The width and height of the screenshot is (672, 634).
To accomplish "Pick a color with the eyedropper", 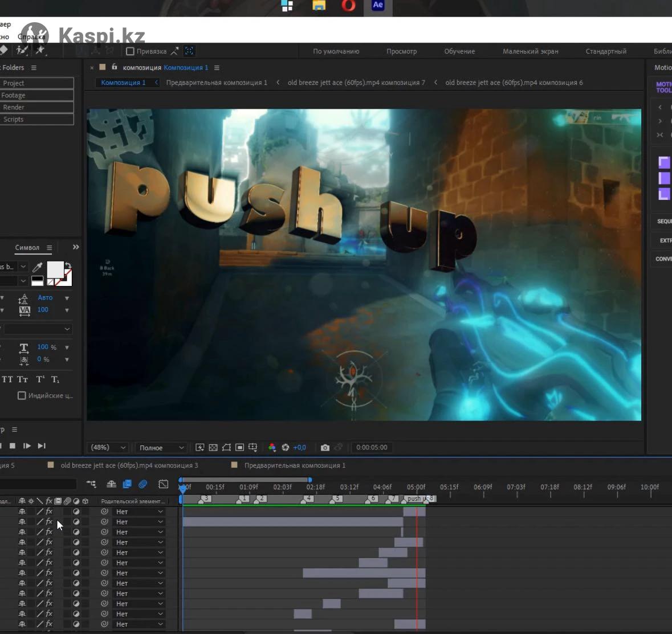I will [38, 267].
